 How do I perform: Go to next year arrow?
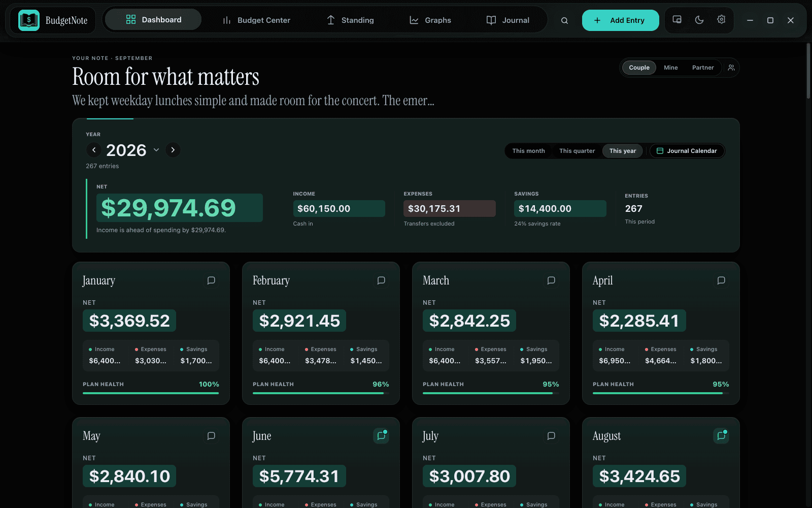(x=173, y=150)
